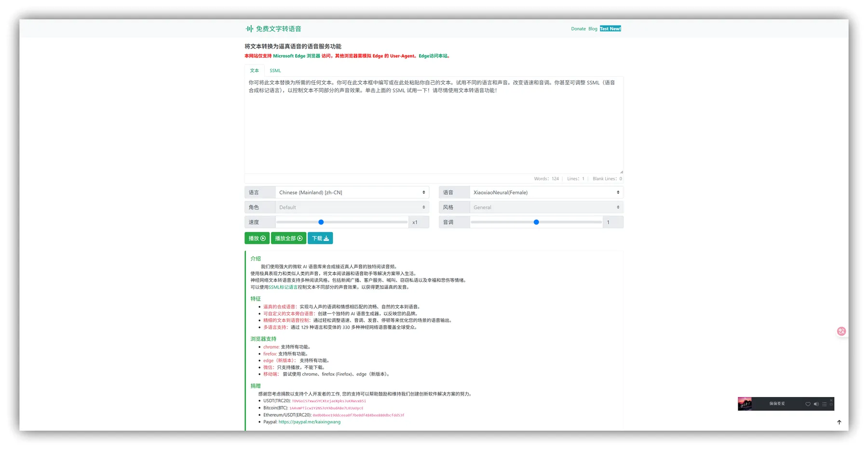The width and height of the screenshot is (868, 450).
Task: Expand the 语音 XiaoxiaoNeural voice dropdown
Action: click(546, 193)
